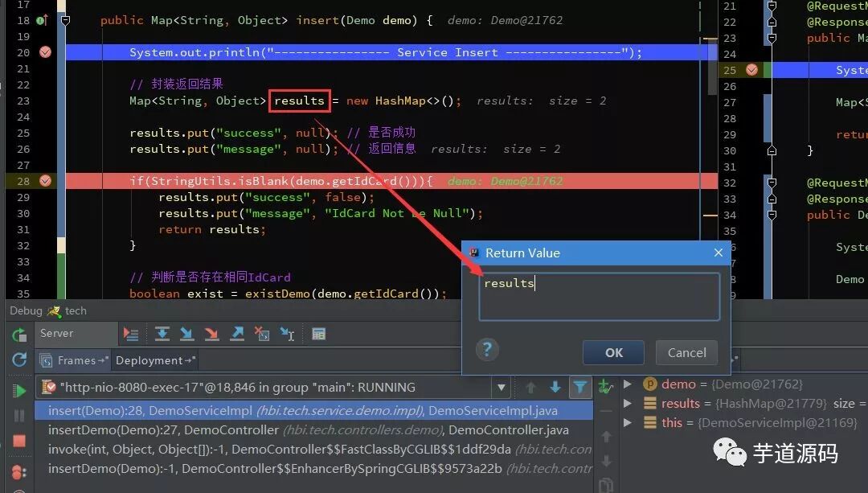The height and width of the screenshot is (493, 868).
Task: Stop debugging with the red square
Action: point(19,441)
